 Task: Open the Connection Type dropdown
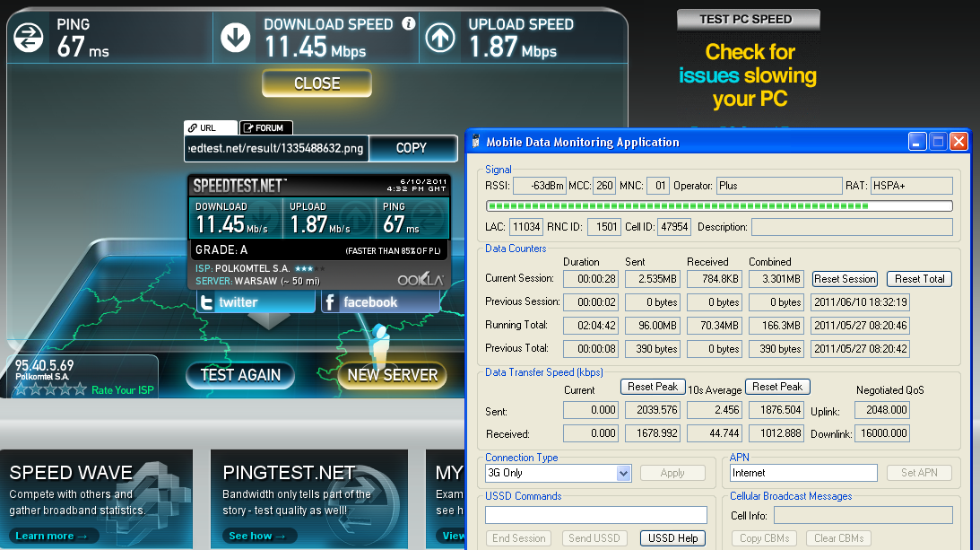pos(558,473)
